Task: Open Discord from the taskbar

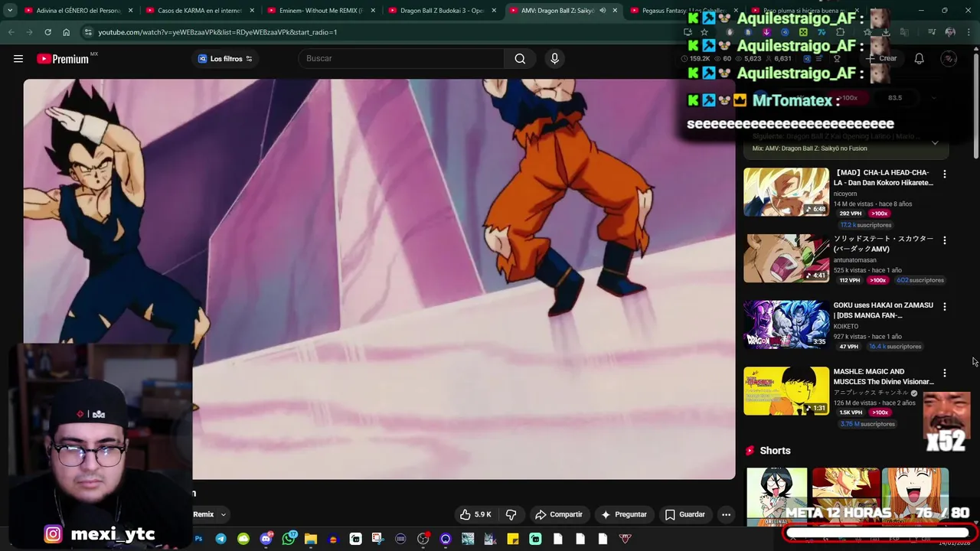Action: pos(266,539)
